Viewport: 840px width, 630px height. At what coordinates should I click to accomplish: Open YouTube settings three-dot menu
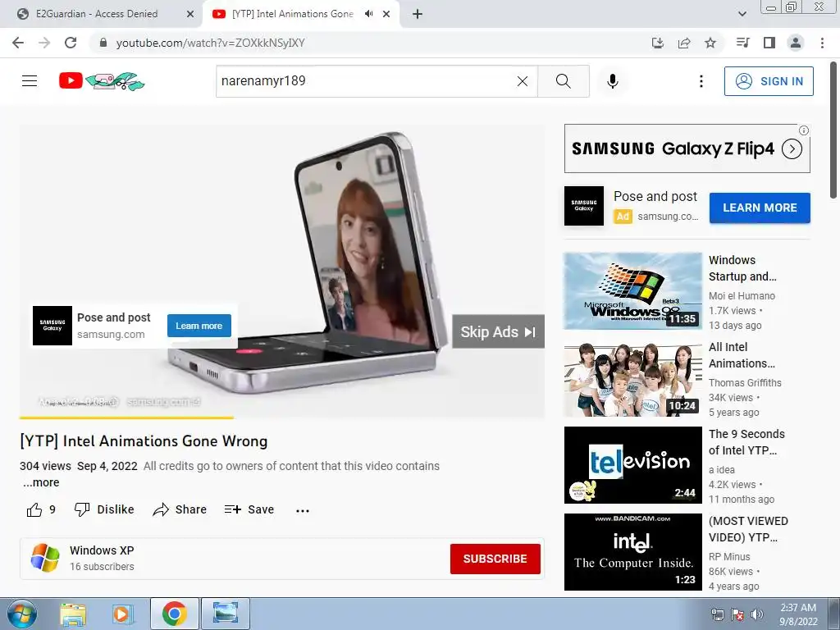(x=701, y=81)
